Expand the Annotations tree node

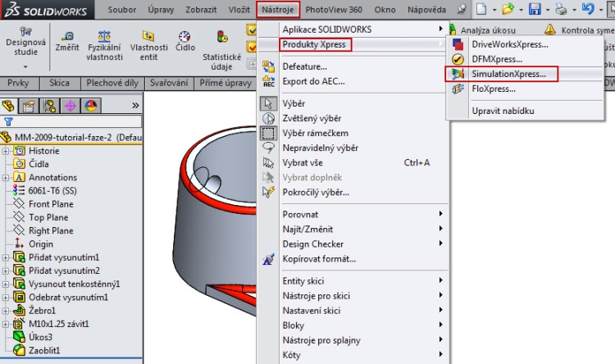click(x=6, y=178)
